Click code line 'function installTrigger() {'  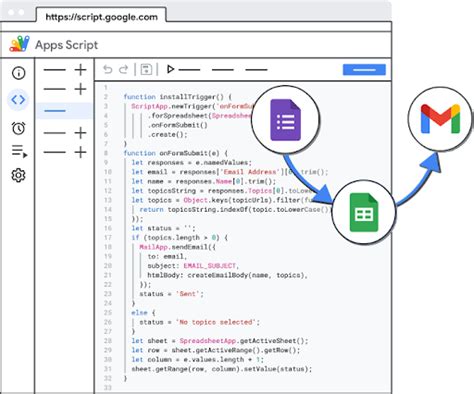click(x=177, y=97)
